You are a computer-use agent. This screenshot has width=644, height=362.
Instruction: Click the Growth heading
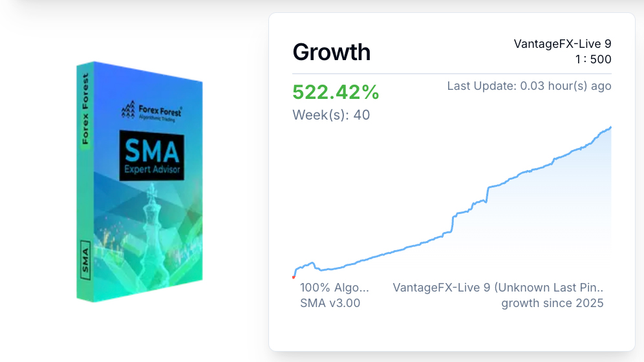332,52
